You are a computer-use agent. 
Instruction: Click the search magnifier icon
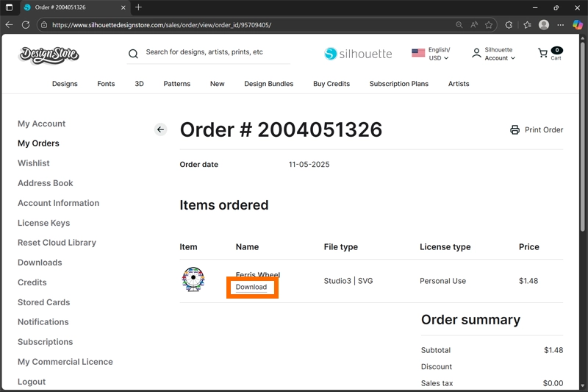133,54
